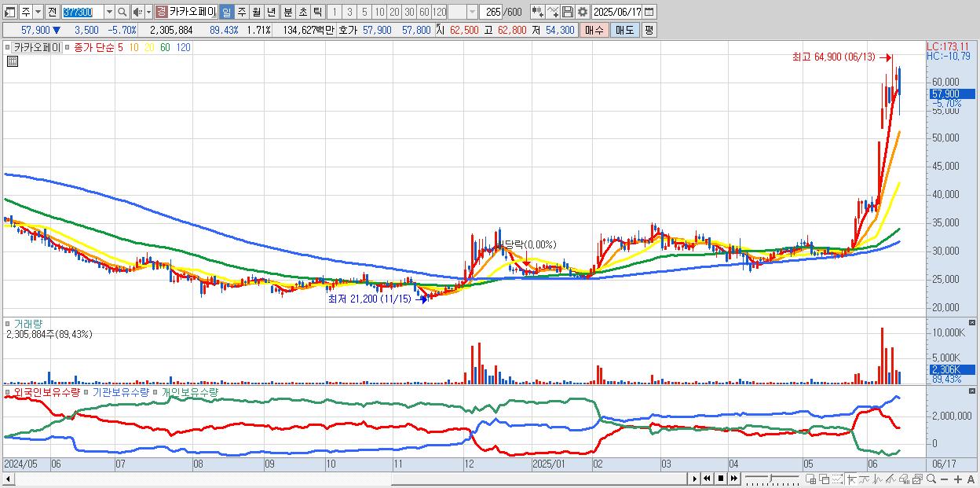This screenshot has height=488, width=980.
Task: Click the add line indicator icon
Action: 553,12
